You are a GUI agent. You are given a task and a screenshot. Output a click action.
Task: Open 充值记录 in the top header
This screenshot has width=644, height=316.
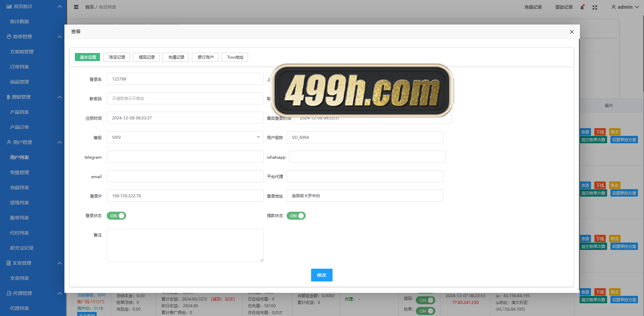[533, 7]
